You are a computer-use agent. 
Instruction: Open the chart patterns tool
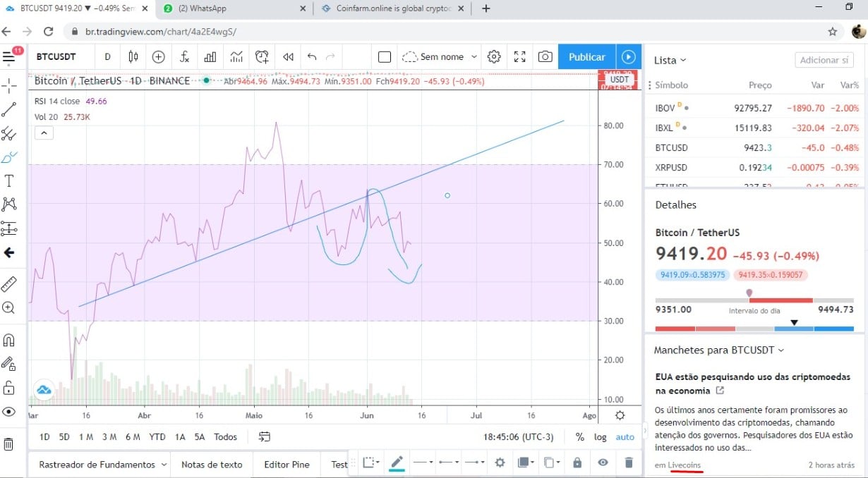[9, 204]
